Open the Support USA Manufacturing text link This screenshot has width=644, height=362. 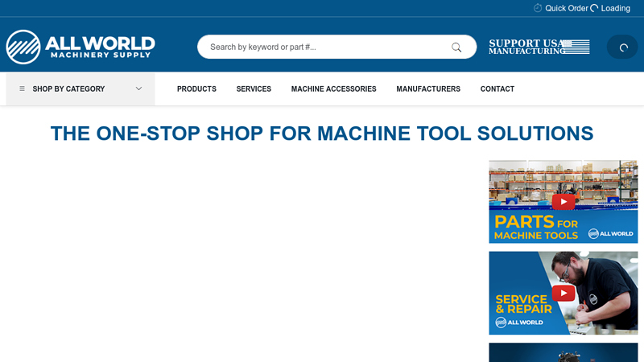coord(525,47)
